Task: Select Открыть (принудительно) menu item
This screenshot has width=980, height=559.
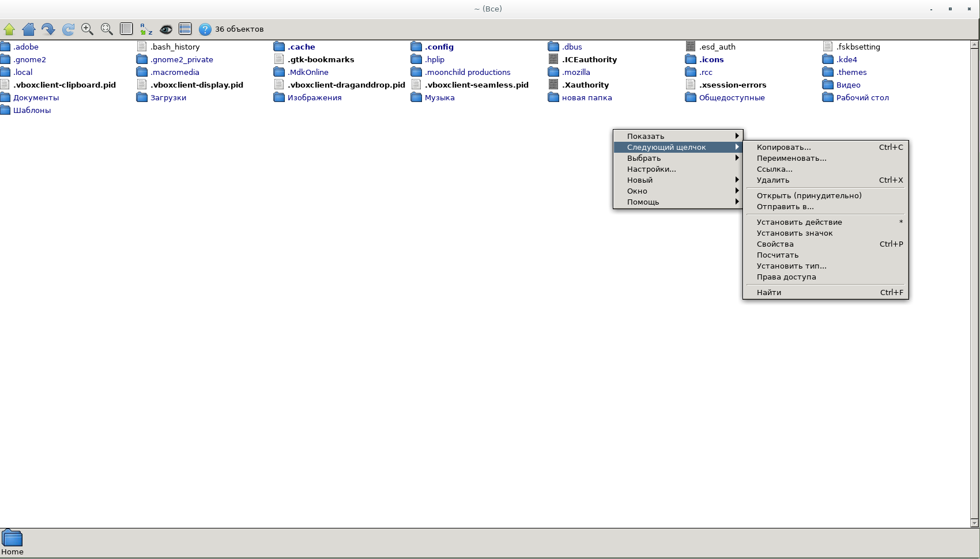Action: pyautogui.click(x=826, y=196)
